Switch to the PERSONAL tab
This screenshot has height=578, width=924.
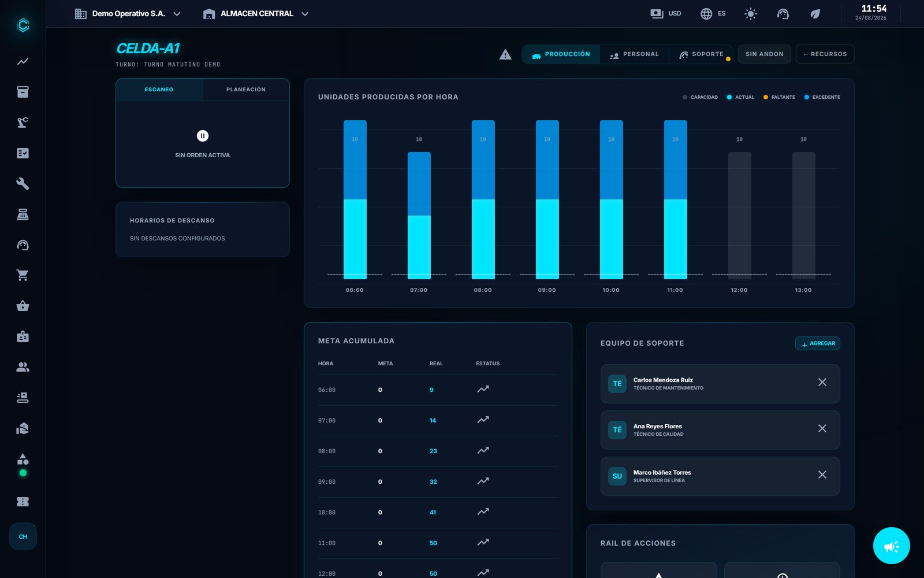click(634, 54)
